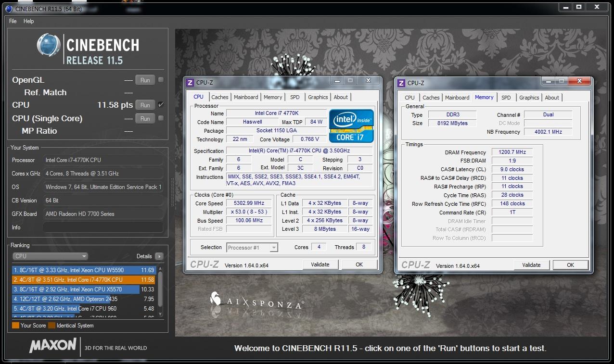Select CPU tab in left CPU-Z window
The height and width of the screenshot is (364, 614).
coord(199,97)
